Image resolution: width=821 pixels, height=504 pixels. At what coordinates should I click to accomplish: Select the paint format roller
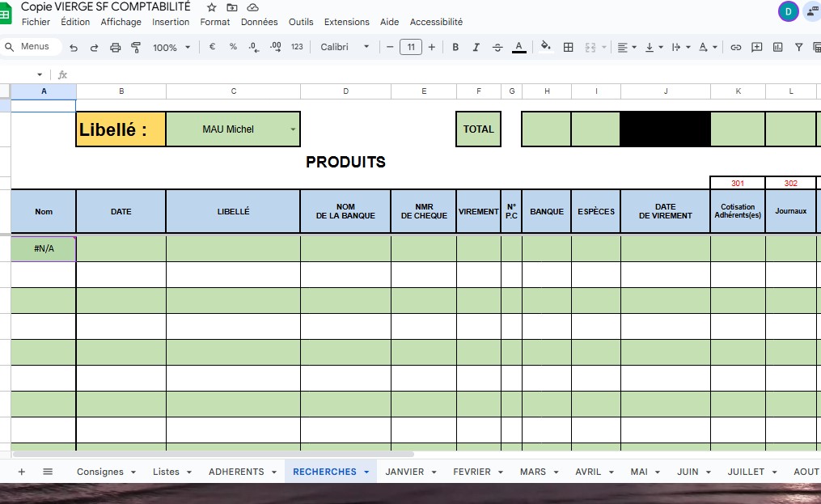pos(136,48)
